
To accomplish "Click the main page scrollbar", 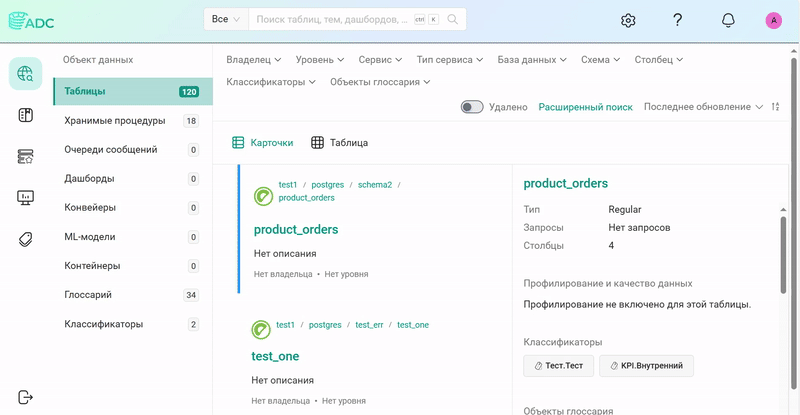I will click(793, 223).
